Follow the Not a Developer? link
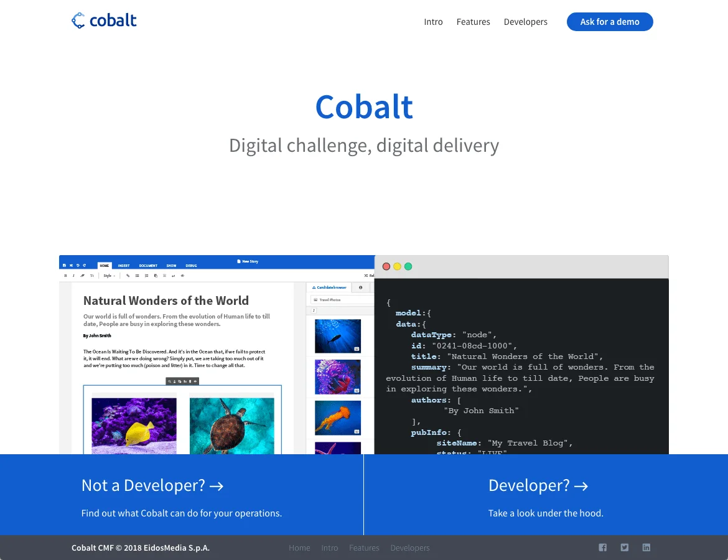Viewport: 728px width, 560px height. 152,485
